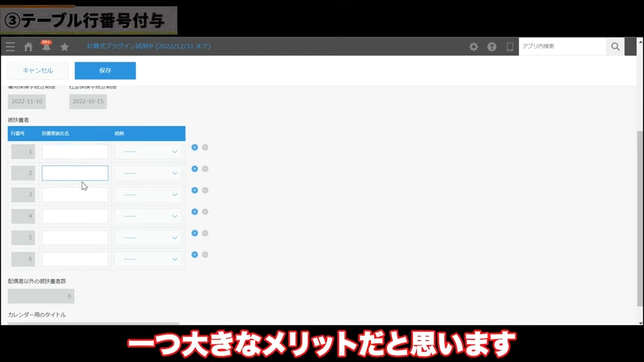The height and width of the screenshot is (362, 644).
Task: Click the favorites star icon
Action: (65, 47)
